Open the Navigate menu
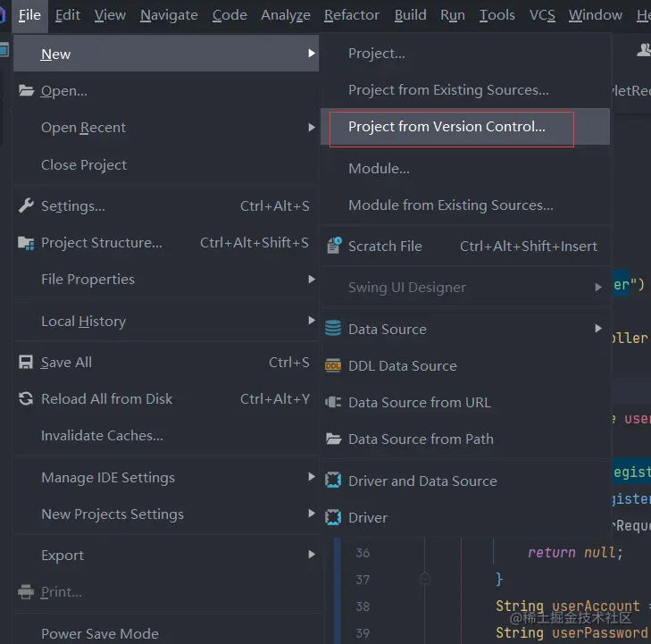Screen dimensions: 651x644 coord(169,15)
